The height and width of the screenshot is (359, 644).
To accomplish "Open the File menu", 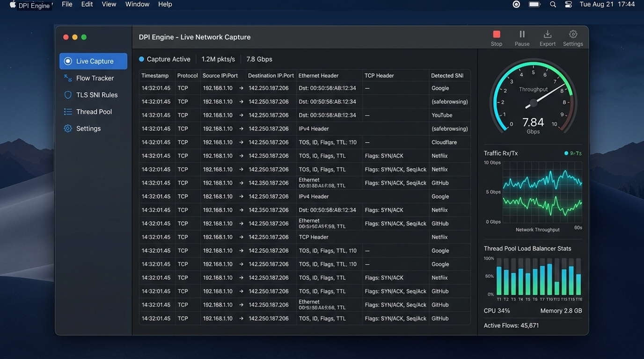I will (x=67, y=4).
